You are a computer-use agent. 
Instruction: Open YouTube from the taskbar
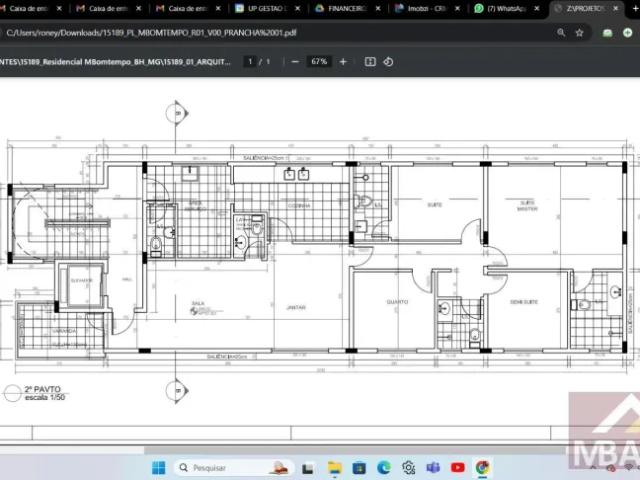[x=458, y=467]
